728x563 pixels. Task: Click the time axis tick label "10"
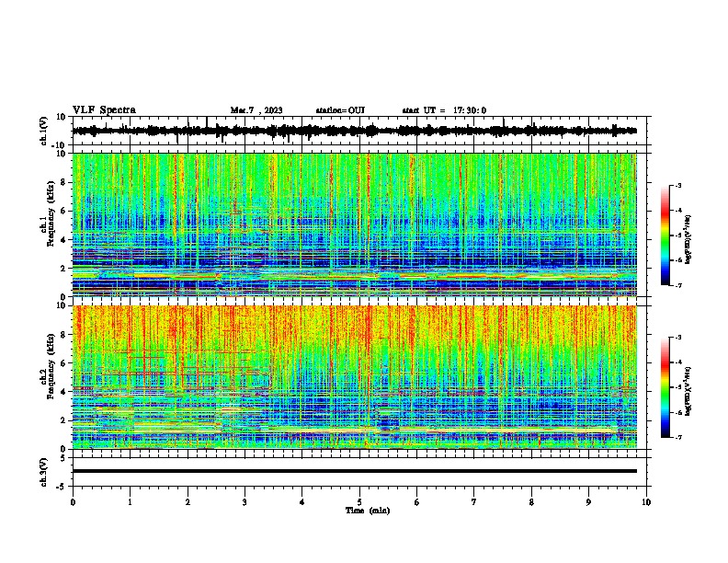(646, 502)
